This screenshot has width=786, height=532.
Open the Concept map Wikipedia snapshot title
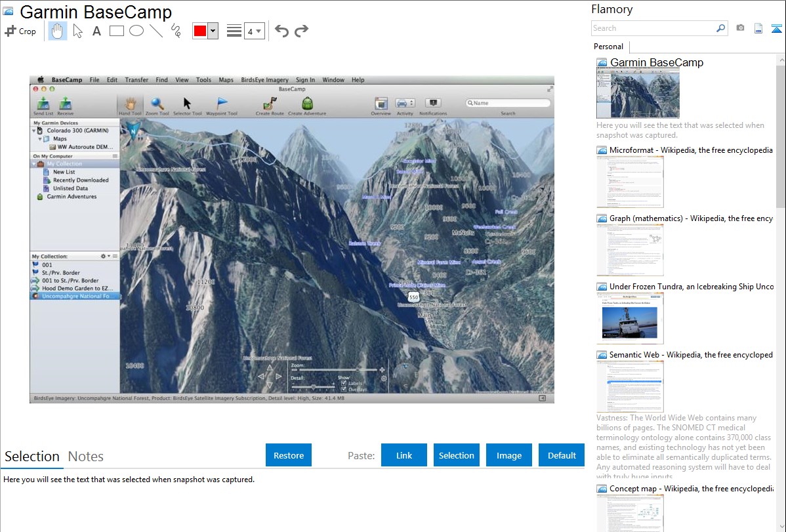click(x=692, y=489)
